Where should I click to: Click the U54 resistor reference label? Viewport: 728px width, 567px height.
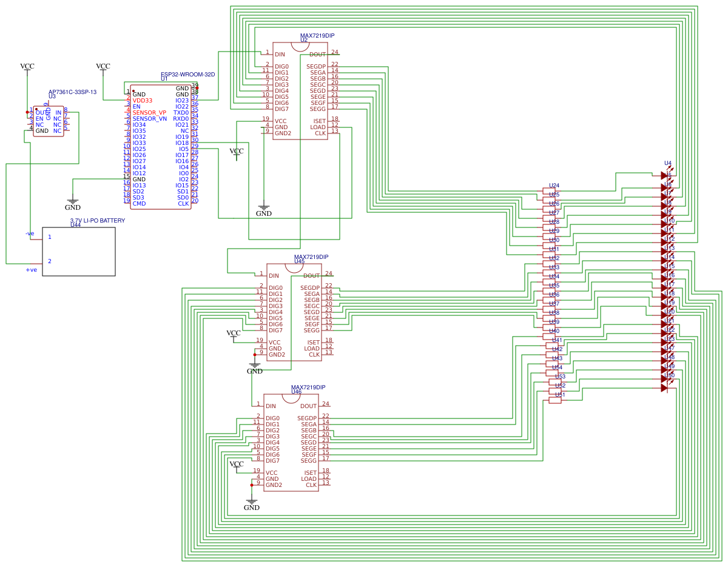[x=557, y=367]
